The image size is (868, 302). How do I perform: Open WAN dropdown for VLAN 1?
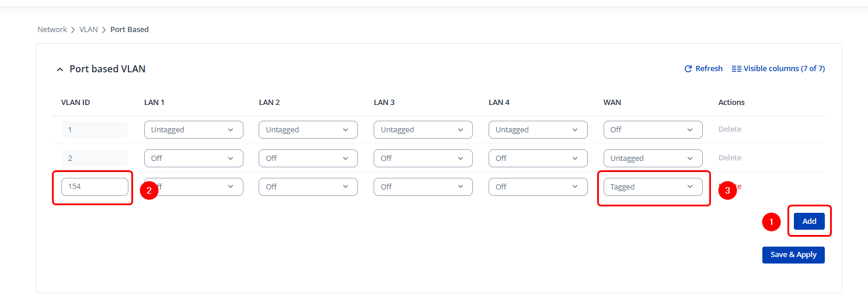point(653,130)
